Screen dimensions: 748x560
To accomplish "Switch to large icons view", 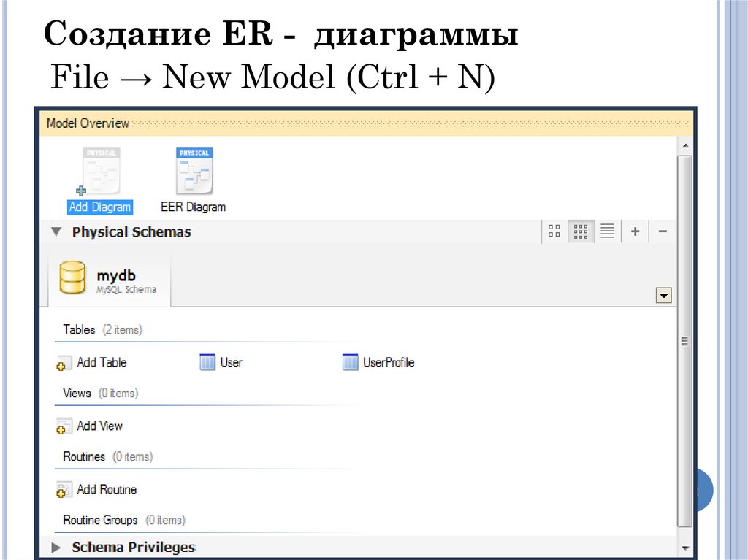I will click(x=554, y=231).
